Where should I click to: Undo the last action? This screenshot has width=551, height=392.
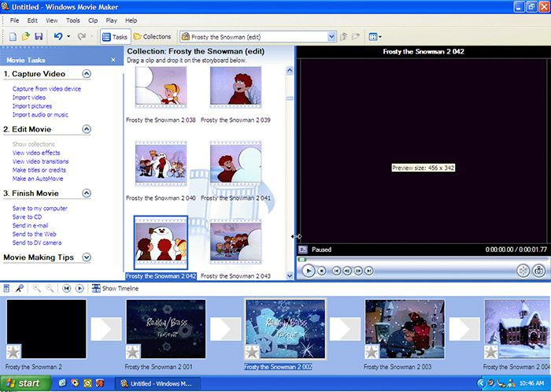pyautogui.click(x=58, y=36)
